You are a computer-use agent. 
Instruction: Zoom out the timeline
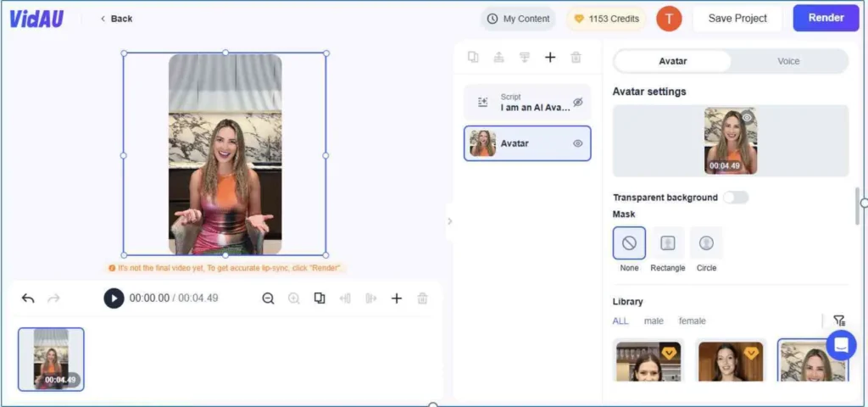click(x=268, y=298)
